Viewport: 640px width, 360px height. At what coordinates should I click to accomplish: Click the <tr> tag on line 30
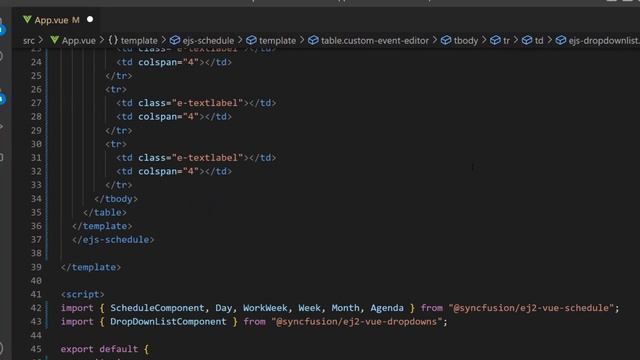116,144
